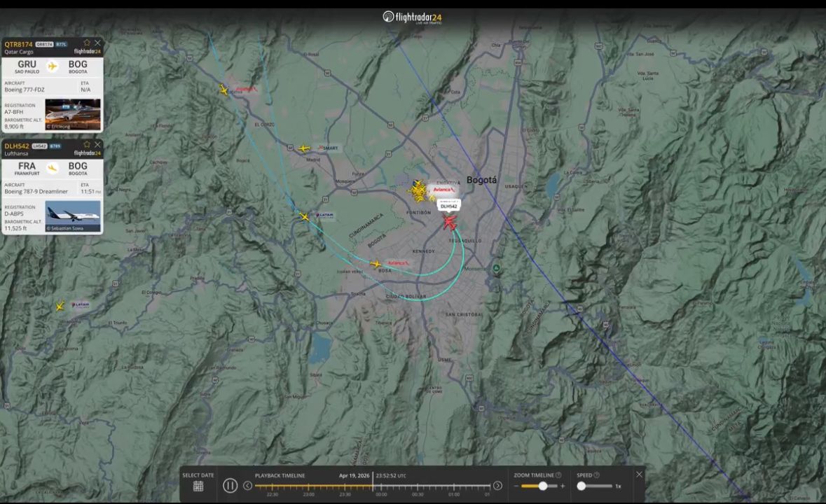Close the QTR8174 flight info card
The height and width of the screenshot is (504, 826).
[97, 43]
